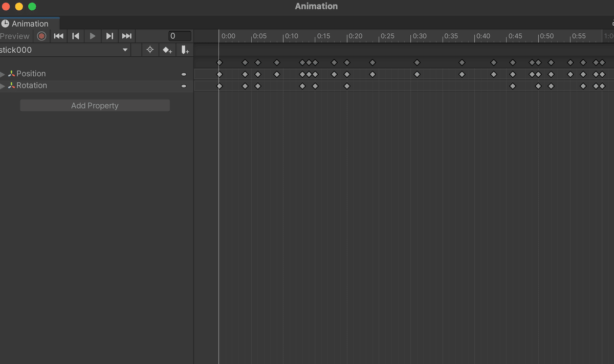This screenshot has height=364, width=614.
Task: Click the macOS green zoom window button
Action: [32, 7]
